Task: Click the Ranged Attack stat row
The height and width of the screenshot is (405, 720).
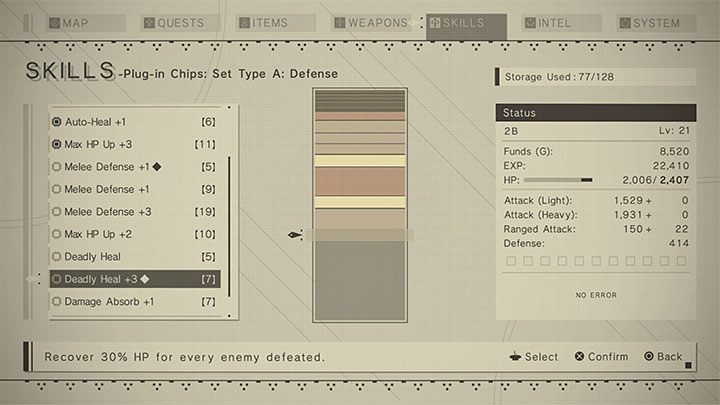Action: pyautogui.click(x=596, y=229)
